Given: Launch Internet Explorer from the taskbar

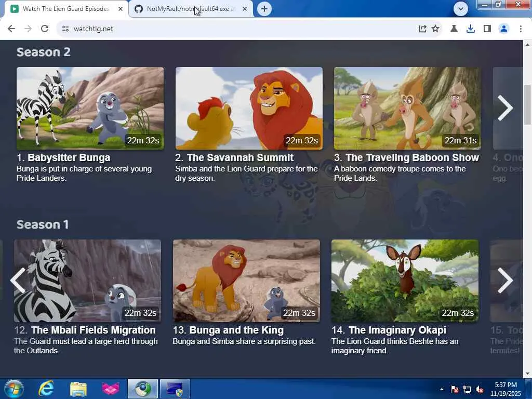Looking at the screenshot, I should (x=46, y=389).
